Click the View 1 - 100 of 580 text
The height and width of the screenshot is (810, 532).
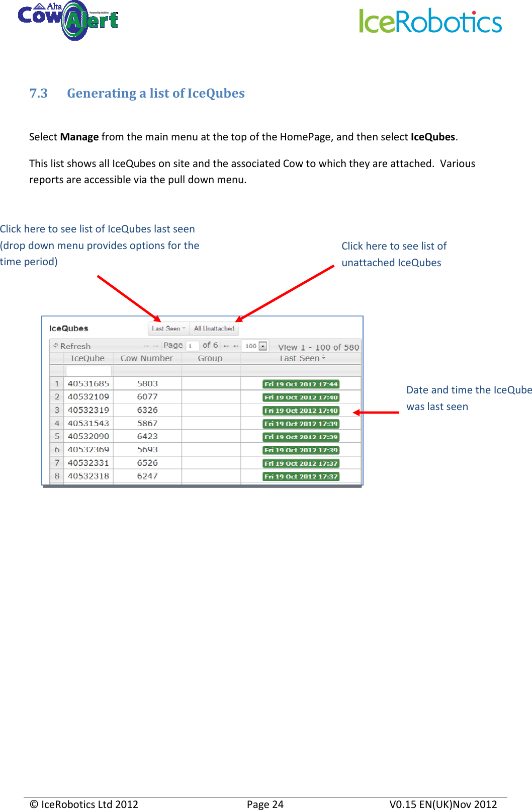point(319,347)
